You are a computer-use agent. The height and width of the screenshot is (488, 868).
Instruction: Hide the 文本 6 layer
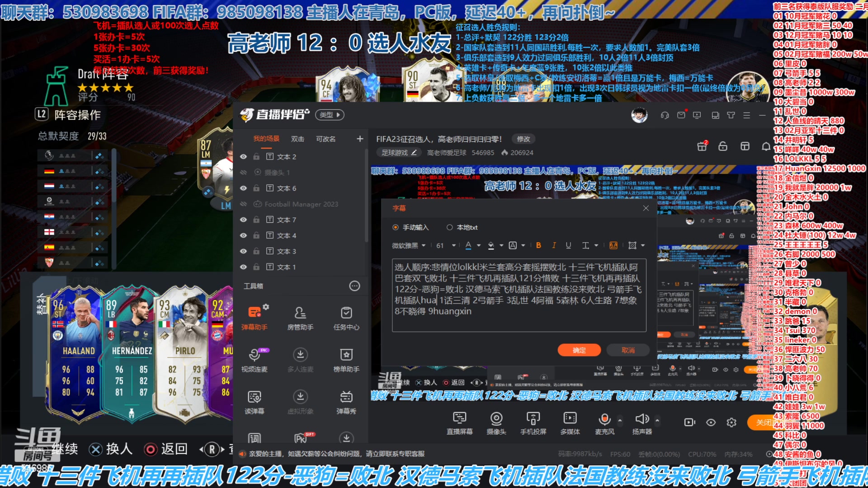pos(243,188)
